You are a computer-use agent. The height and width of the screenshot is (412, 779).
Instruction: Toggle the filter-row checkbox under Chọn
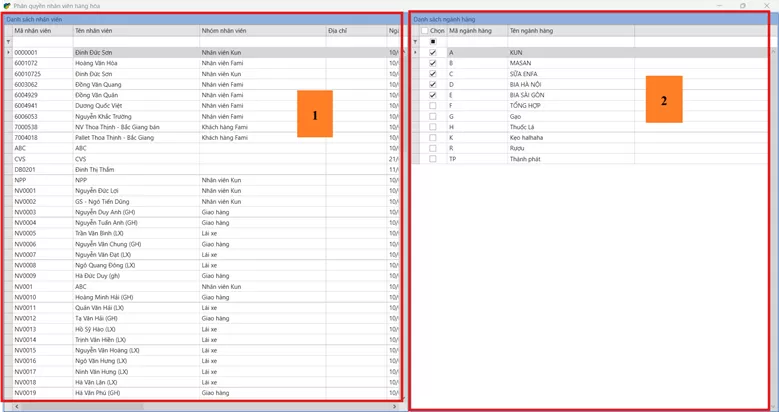click(433, 42)
